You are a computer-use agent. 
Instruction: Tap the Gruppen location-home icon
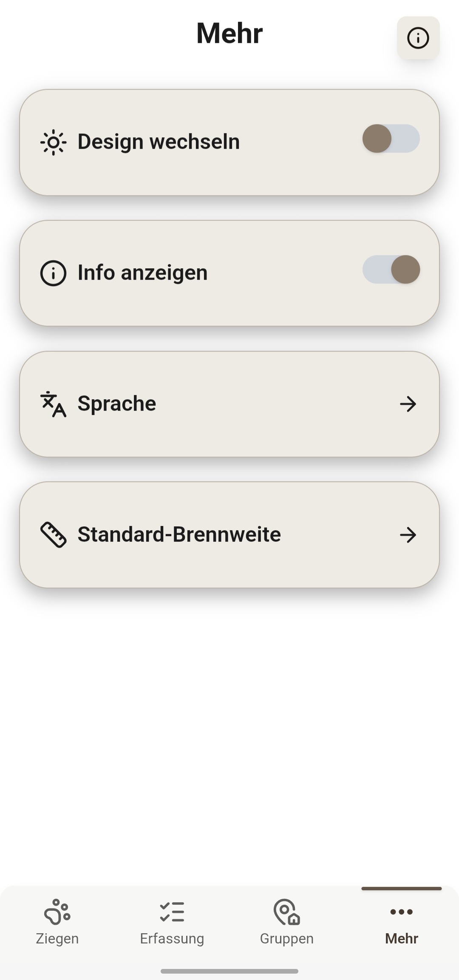[287, 912]
